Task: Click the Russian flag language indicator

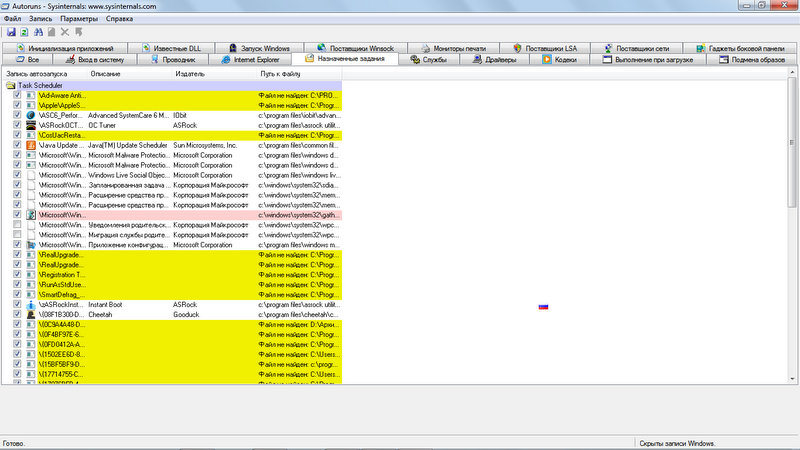Action: (x=543, y=307)
